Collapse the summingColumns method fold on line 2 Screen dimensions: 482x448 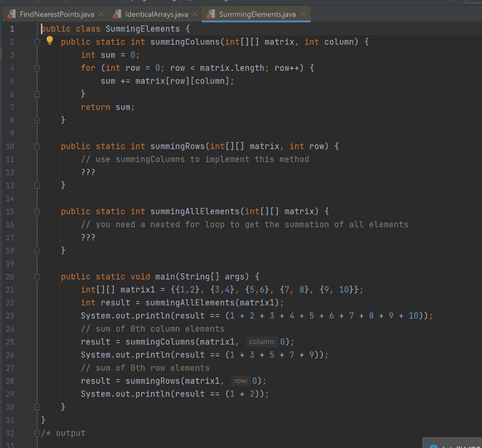pyautogui.click(x=37, y=42)
